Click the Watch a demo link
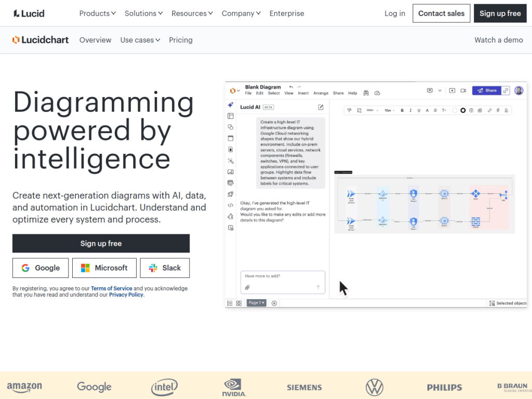The image size is (532, 399). [x=498, y=40]
